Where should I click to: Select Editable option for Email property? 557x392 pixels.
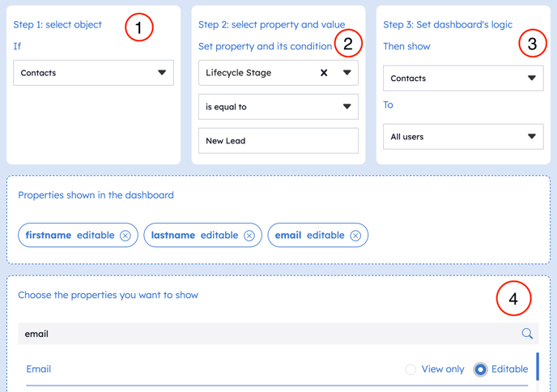[480, 369]
